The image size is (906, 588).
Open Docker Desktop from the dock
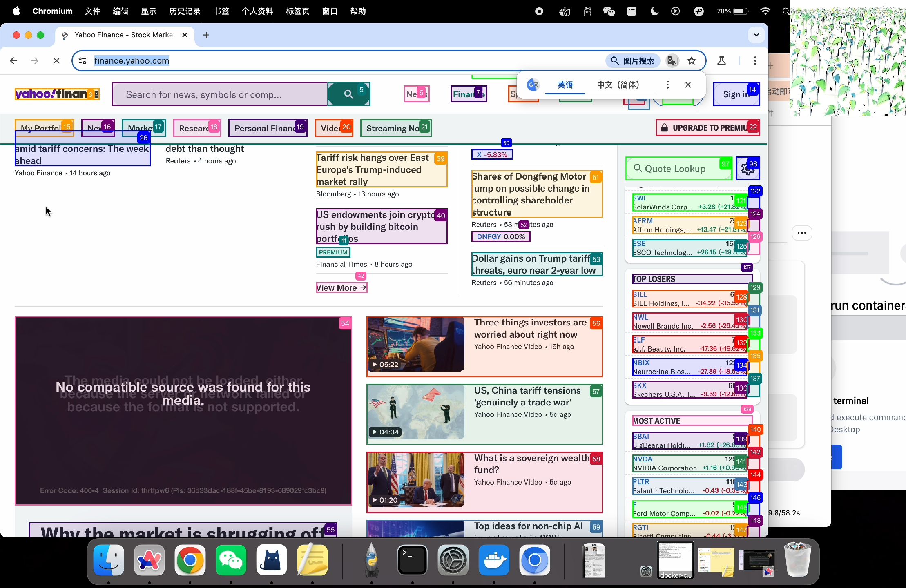(494, 560)
